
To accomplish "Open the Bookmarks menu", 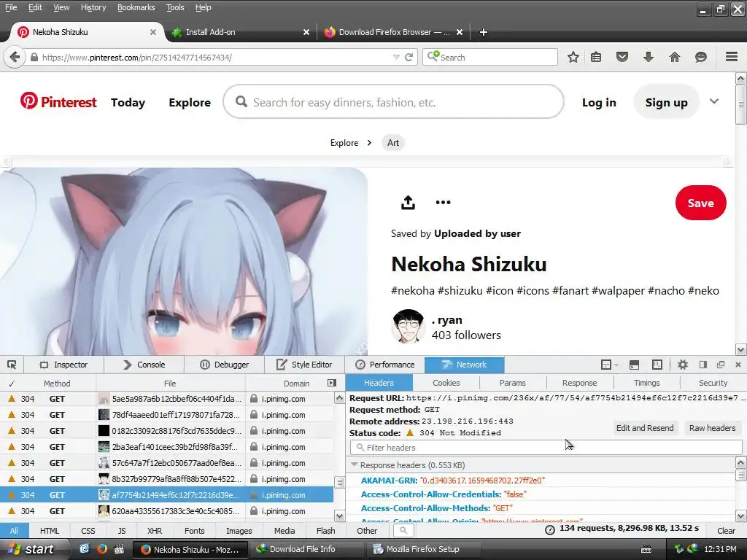I will click(136, 7).
